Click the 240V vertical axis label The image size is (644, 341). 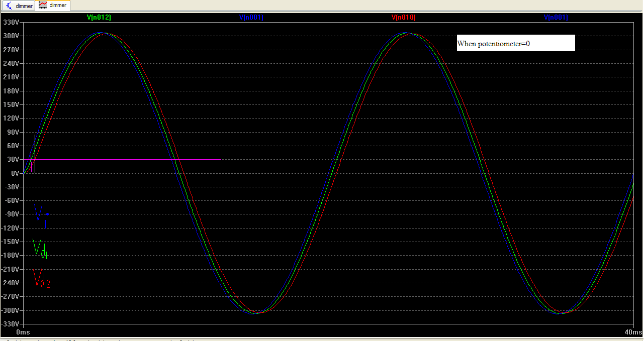click(x=11, y=64)
